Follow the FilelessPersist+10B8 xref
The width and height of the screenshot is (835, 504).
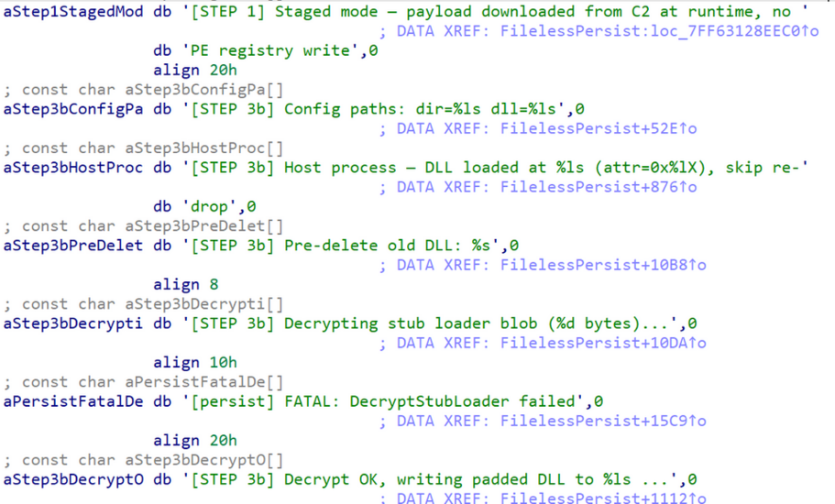point(603,265)
